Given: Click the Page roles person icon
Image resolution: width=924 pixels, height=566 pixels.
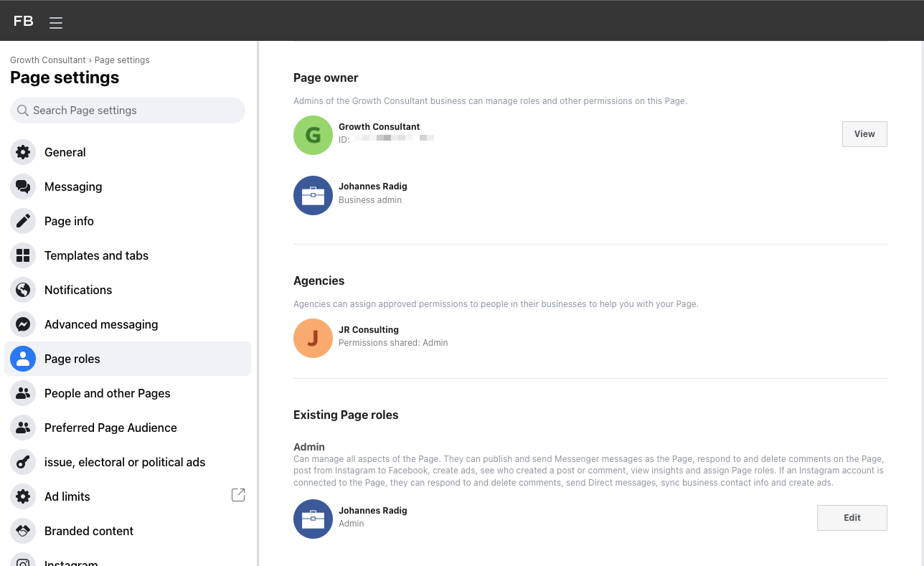Looking at the screenshot, I should click(22, 359).
